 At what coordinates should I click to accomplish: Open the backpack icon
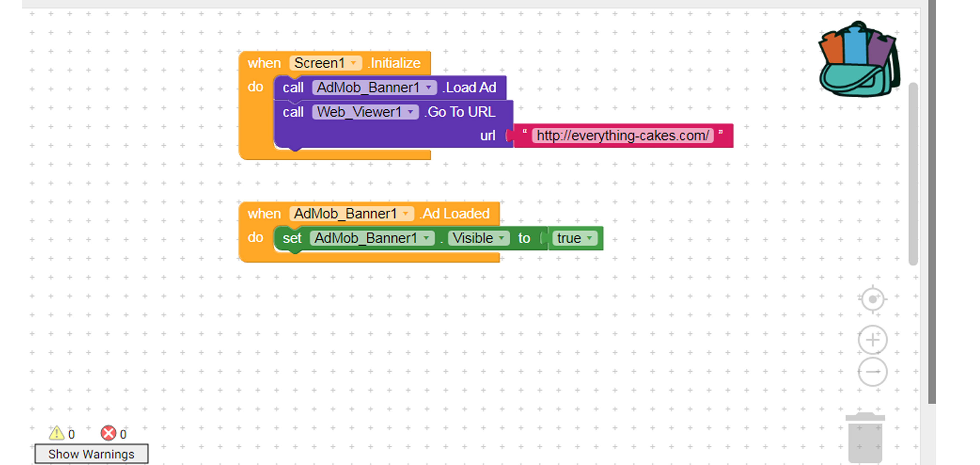tap(859, 59)
